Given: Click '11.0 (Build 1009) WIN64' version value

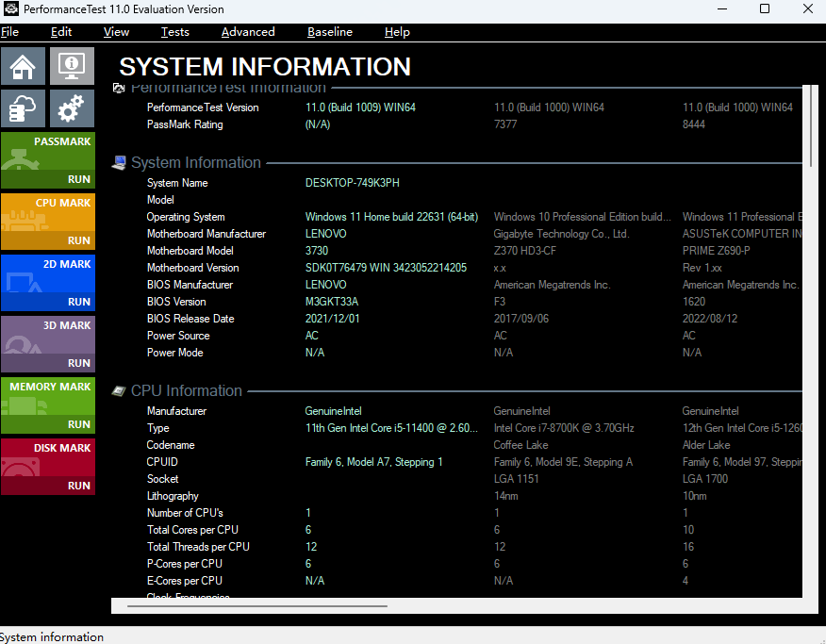Looking at the screenshot, I should point(360,107).
